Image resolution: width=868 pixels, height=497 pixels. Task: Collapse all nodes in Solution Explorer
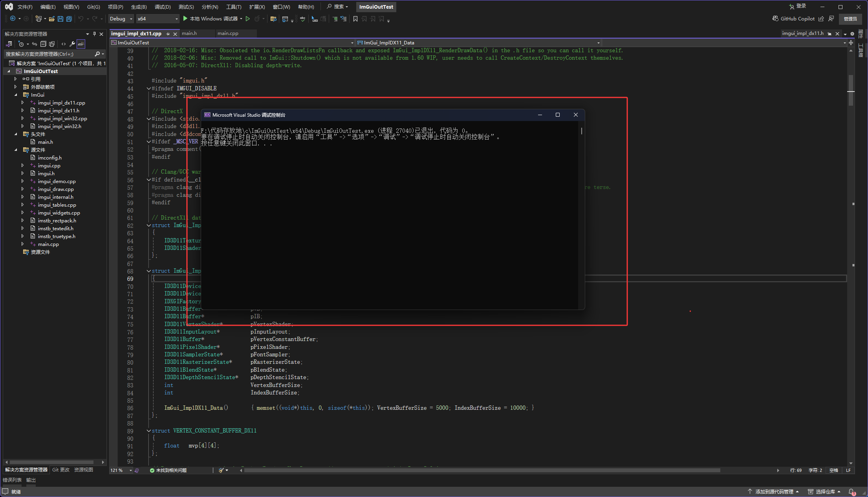pyautogui.click(x=43, y=44)
